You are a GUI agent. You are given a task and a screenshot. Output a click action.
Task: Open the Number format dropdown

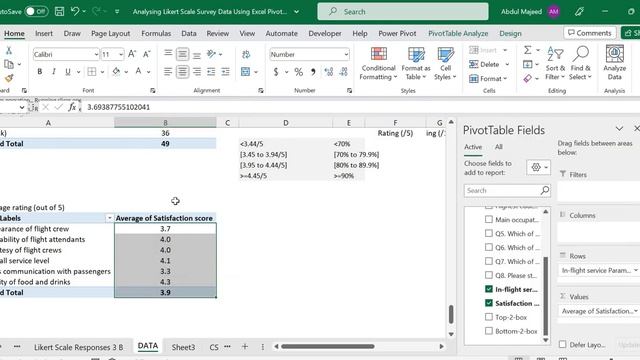click(x=346, y=54)
